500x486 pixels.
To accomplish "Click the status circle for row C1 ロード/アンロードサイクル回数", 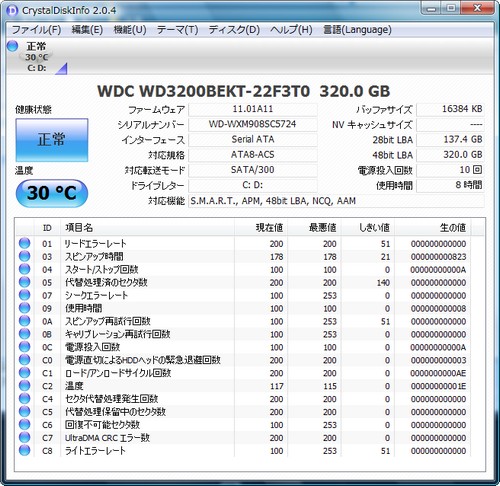I will (x=24, y=373).
